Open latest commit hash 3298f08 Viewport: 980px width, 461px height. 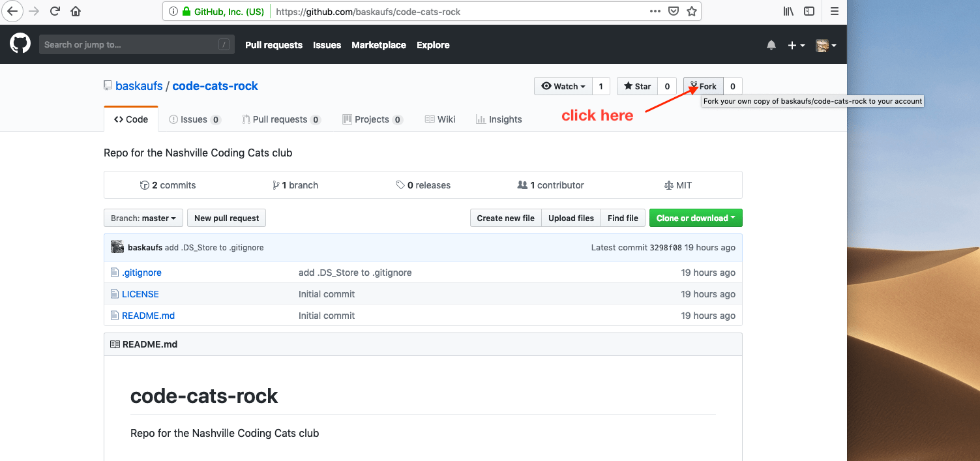pos(666,248)
